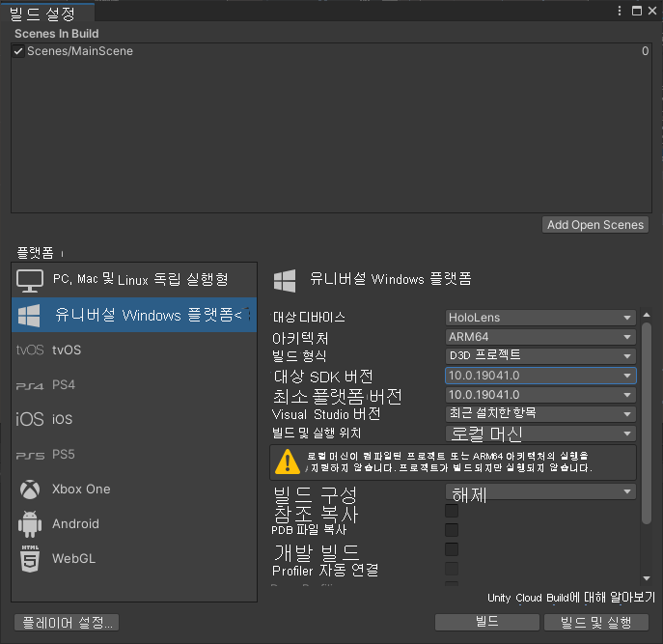Screen dimensions: 663x644
Task: Enable the PDB 파일 복사 checkbox
Action: (x=452, y=530)
